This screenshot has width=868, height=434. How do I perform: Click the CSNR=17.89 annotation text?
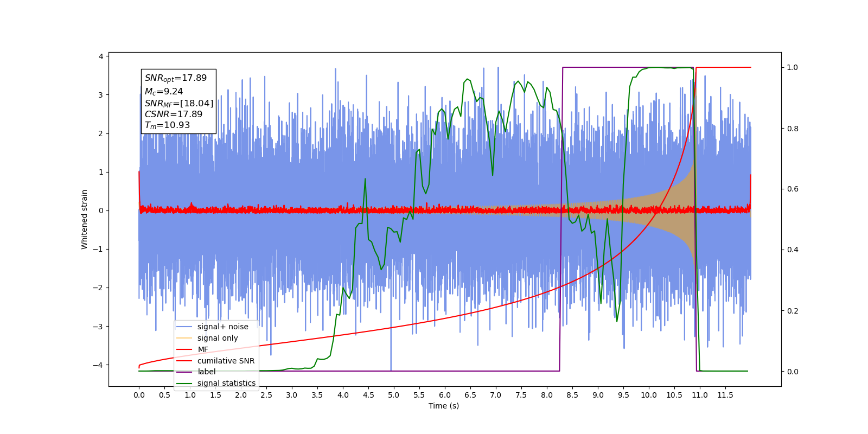[x=173, y=114]
